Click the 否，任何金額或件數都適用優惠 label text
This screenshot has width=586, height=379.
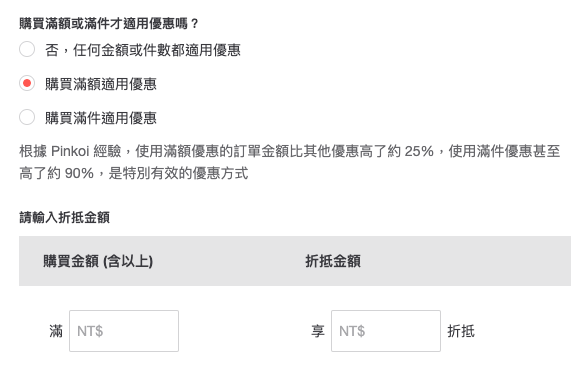tap(143, 50)
